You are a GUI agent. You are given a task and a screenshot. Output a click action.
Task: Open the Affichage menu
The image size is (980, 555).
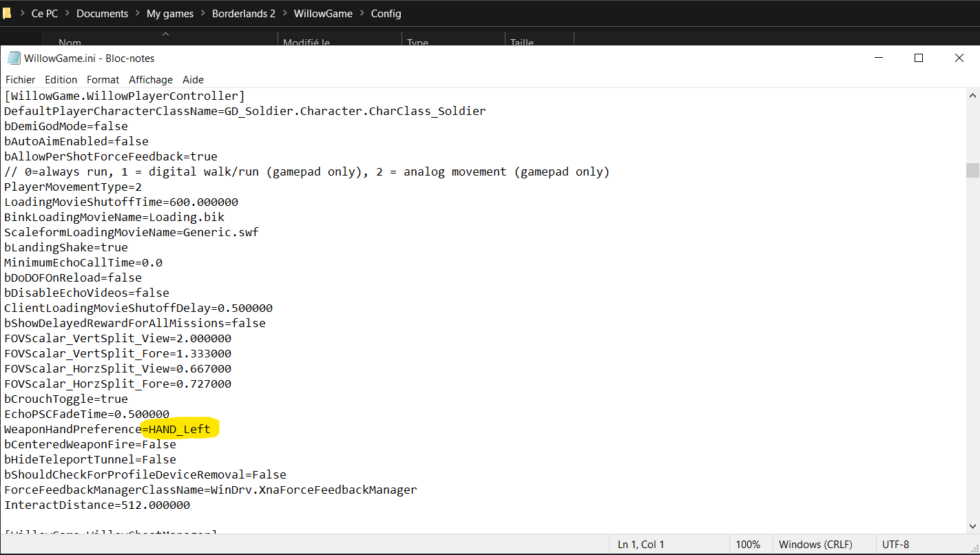(x=151, y=80)
